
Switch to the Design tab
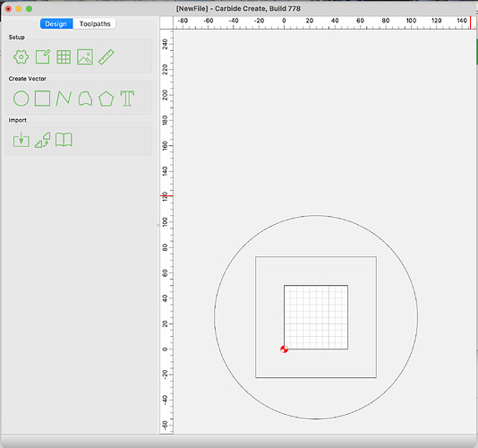point(56,24)
